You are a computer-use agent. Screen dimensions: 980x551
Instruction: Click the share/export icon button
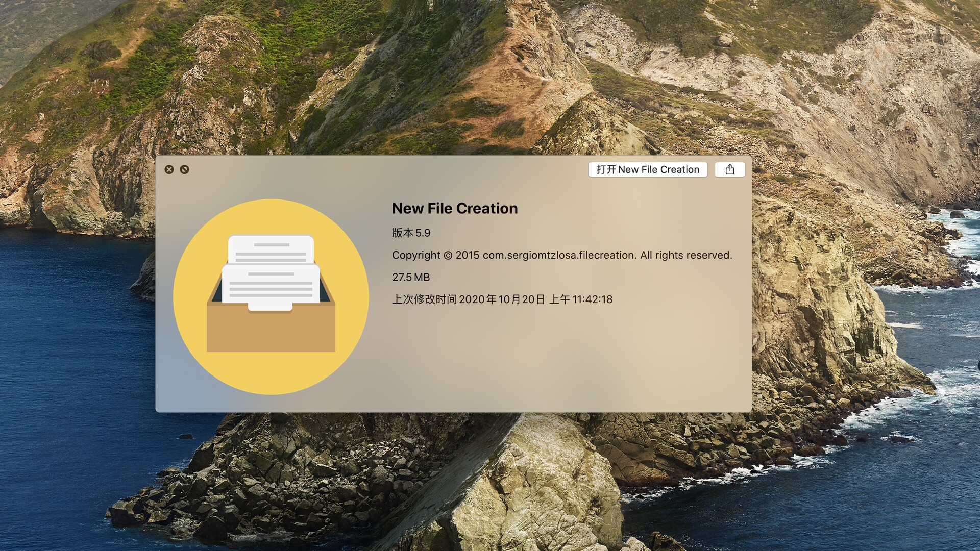pyautogui.click(x=729, y=169)
